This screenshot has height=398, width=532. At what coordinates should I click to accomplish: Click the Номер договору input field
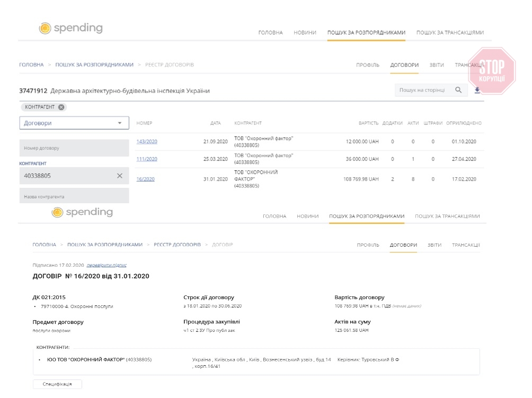point(74,148)
